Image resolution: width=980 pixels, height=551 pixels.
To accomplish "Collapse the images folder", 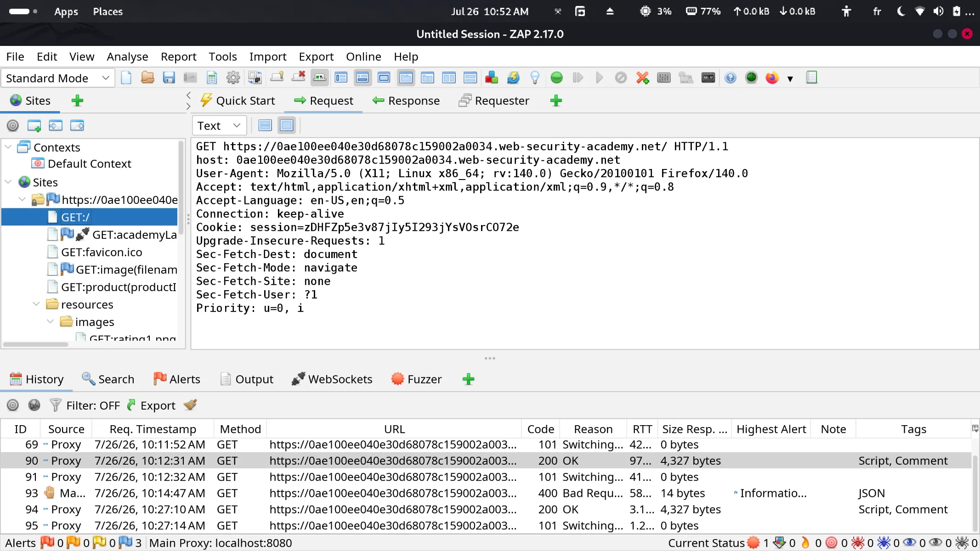I will point(51,321).
